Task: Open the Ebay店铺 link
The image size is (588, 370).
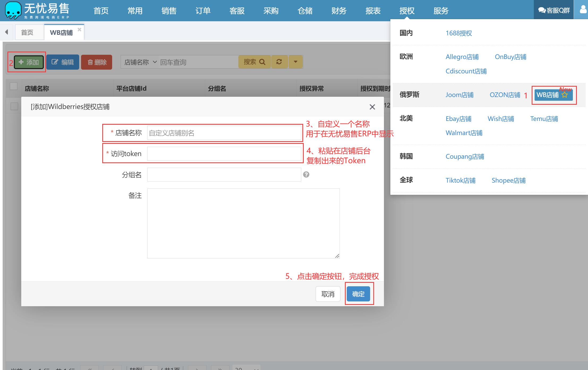Action: coord(458,119)
